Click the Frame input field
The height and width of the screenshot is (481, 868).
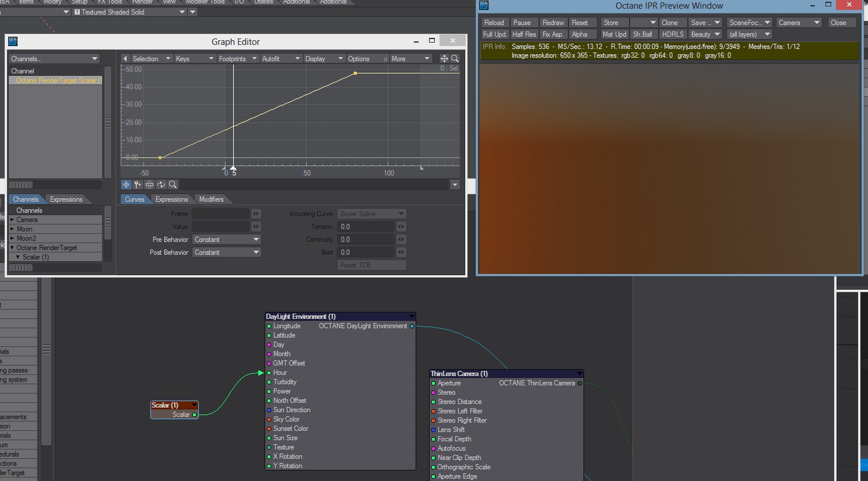pos(220,214)
